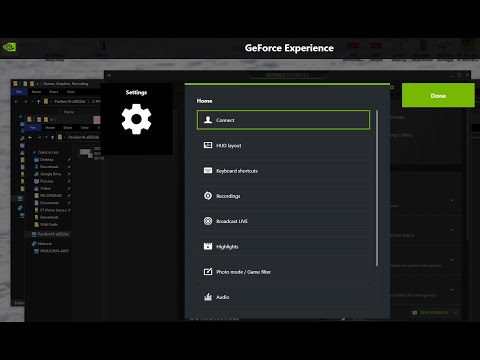The image size is (480, 360).
Task: Expand the section mentioning 'while gaming' in background window
Action: click(x=452, y=260)
